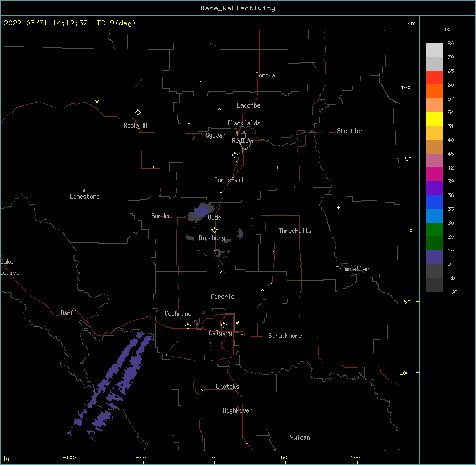The height and width of the screenshot is (465, 476).
Task: Click the magenta 39-42 dBZ legend swatch
Action: coord(434,175)
